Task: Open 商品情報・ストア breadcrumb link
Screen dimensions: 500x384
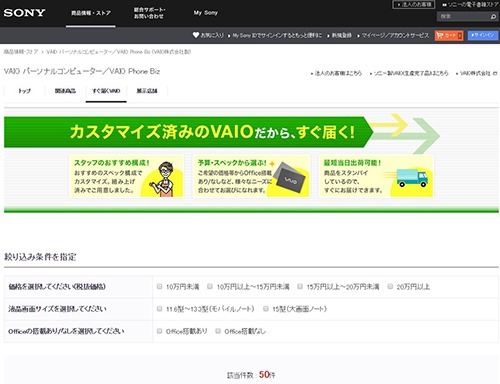Action: click(x=21, y=52)
